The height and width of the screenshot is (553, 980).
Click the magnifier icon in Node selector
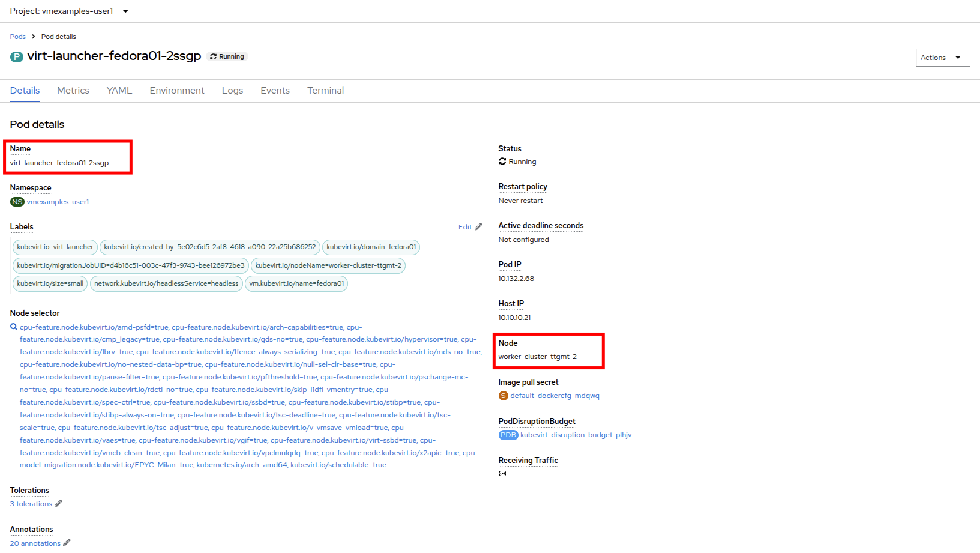click(14, 327)
